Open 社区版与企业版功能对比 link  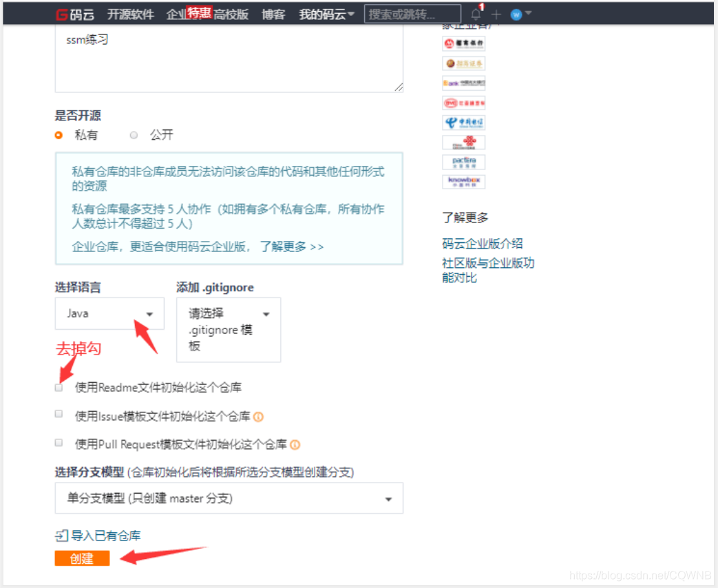(487, 270)
